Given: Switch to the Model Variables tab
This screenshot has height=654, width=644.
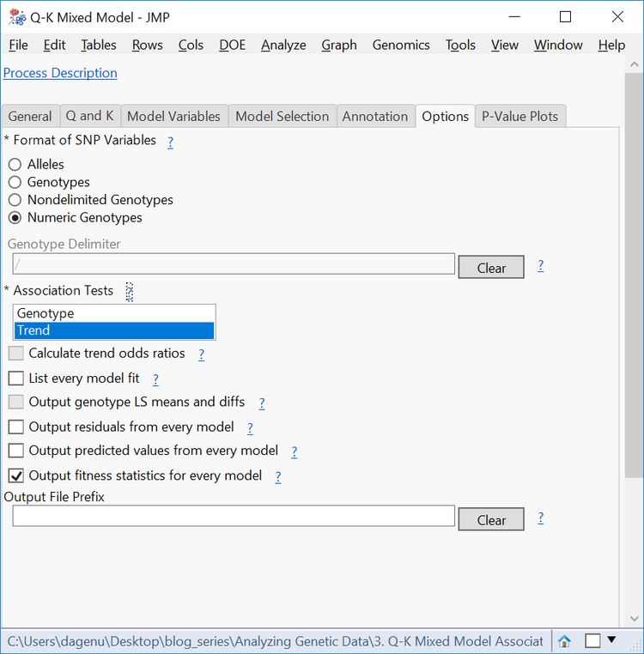Looking at the screenshot, I should (x=173, y=116).
